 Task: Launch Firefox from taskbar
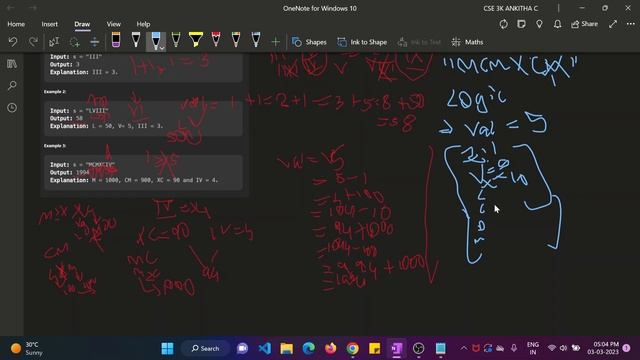tap(331, 348)
